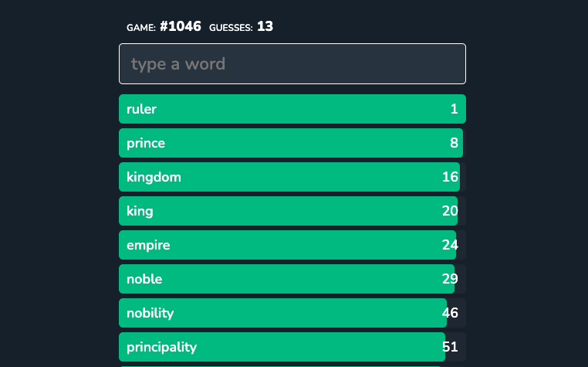Select the "ruler" guess row

click(292, 109)
